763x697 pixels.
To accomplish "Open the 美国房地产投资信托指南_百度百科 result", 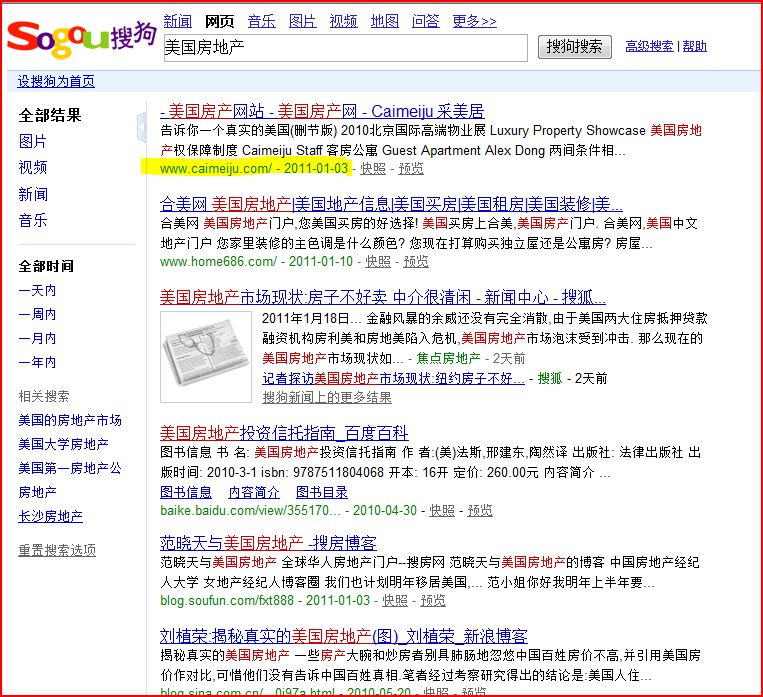I will 284,433.
